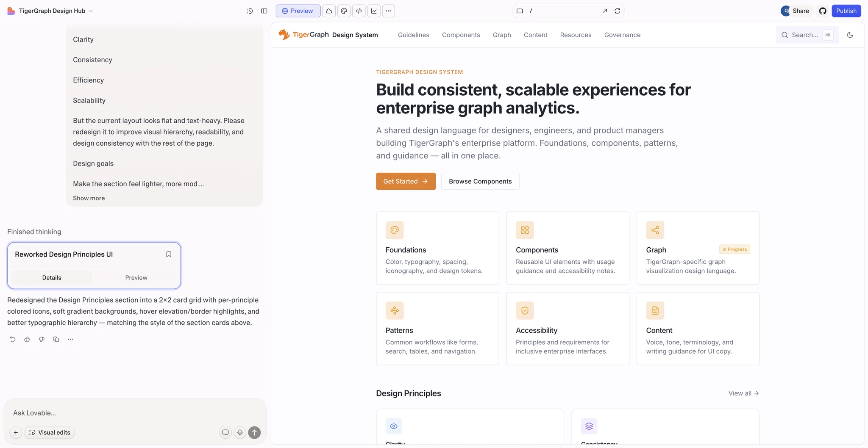
Task: Expand the message with Show more
Action: click(89, 198)
